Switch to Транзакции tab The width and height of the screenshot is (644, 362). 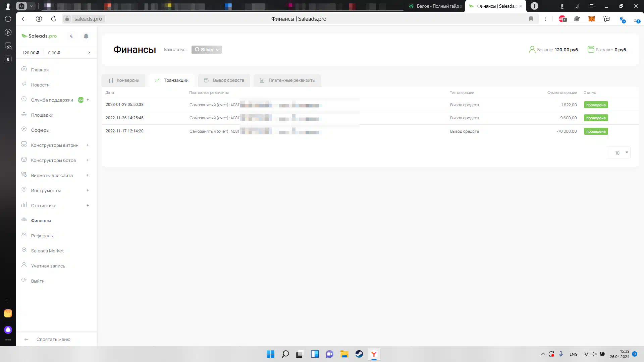172,80
